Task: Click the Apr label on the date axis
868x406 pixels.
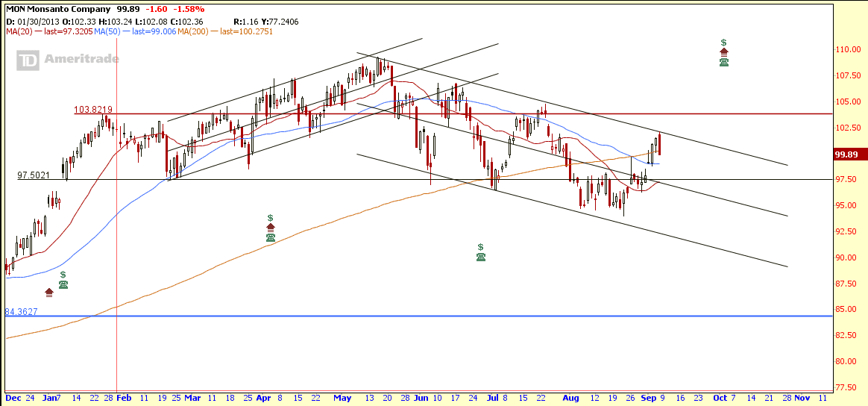Action: (263, 398)
